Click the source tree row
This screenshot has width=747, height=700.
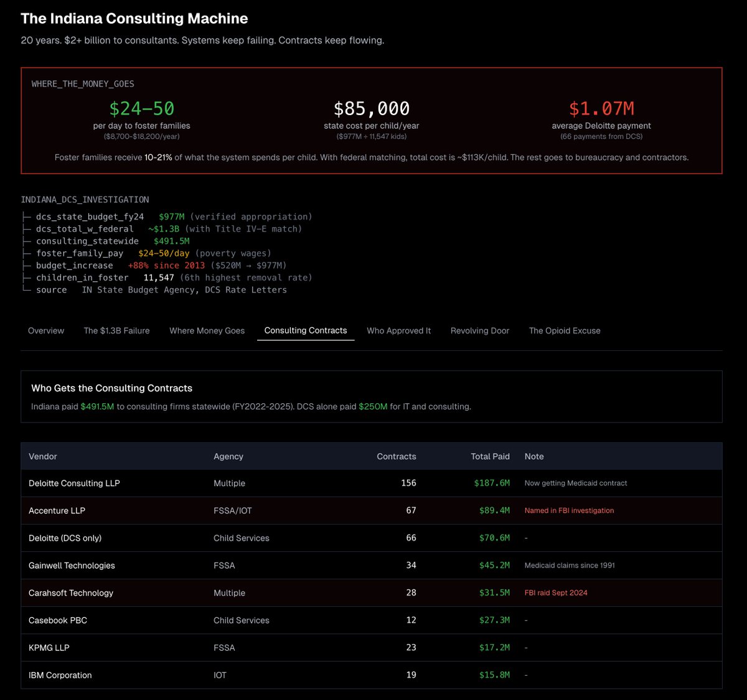pos(154,289)
